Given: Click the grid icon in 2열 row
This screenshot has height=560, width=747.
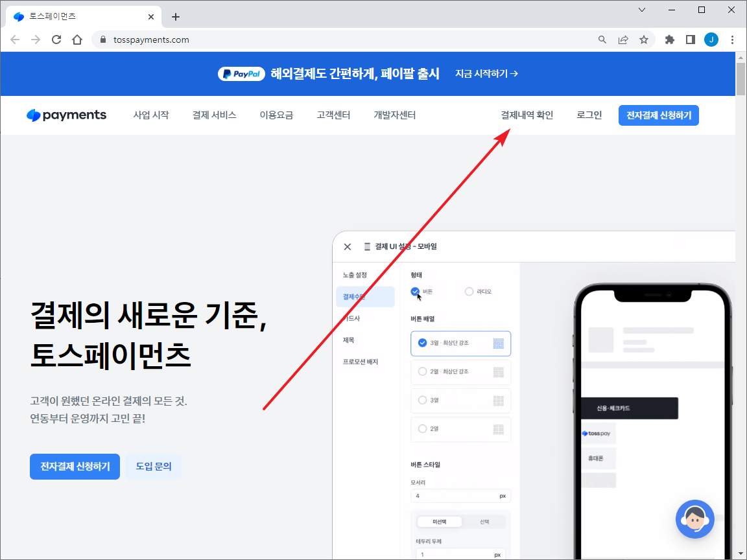Looking at the screenshot, I should pos(498,429).
